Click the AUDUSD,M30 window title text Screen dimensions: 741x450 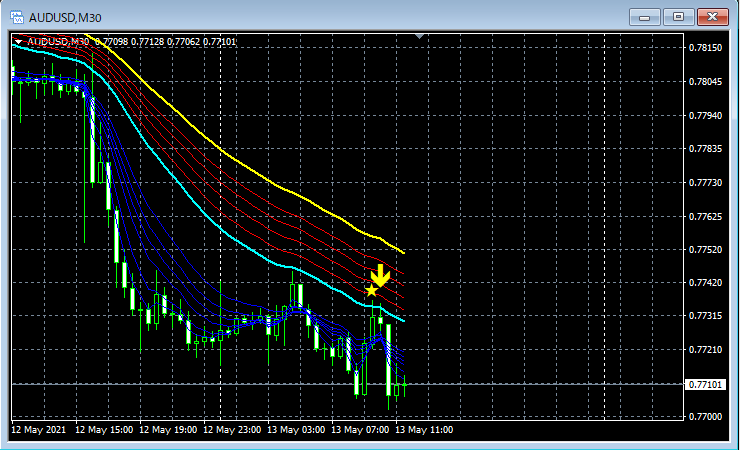point(65,18)
